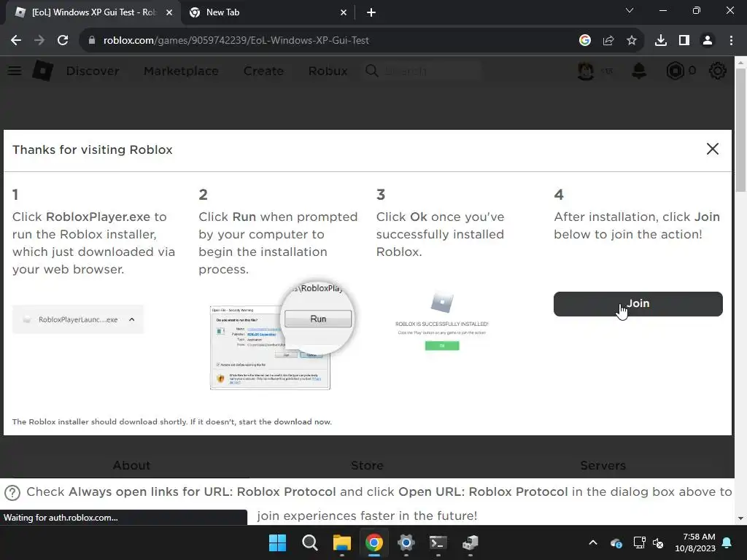
Task: Click the Join button
Action: pyautogui.click(x=638, y=304)
